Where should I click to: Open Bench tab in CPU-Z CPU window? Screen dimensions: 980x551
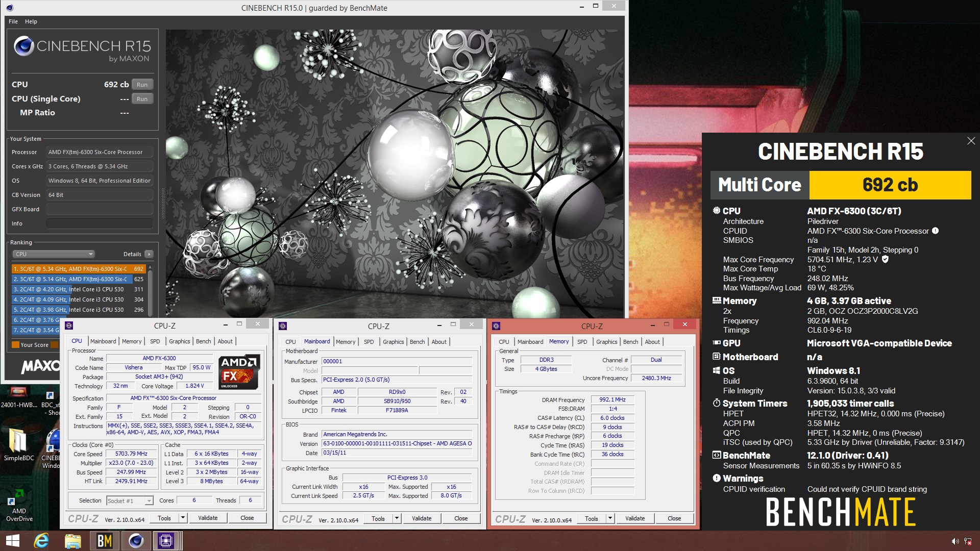click(x=204, y=341)
